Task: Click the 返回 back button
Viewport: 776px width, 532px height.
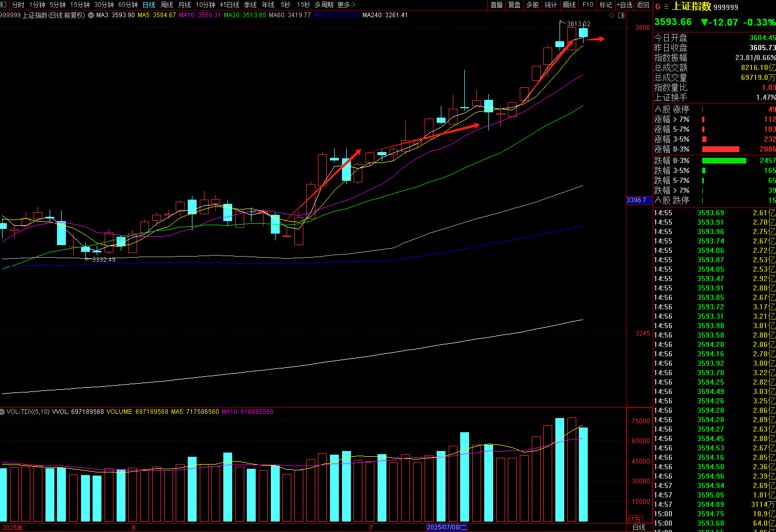Action: 643,5
